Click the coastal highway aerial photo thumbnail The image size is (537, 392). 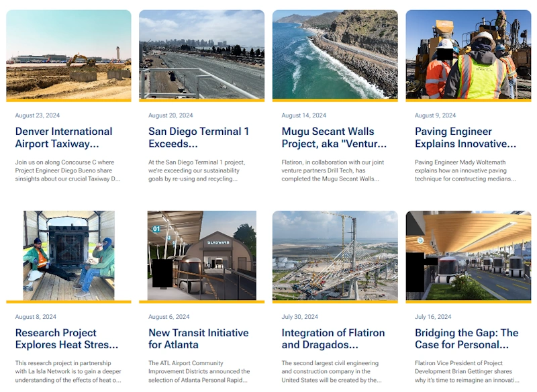335,55
